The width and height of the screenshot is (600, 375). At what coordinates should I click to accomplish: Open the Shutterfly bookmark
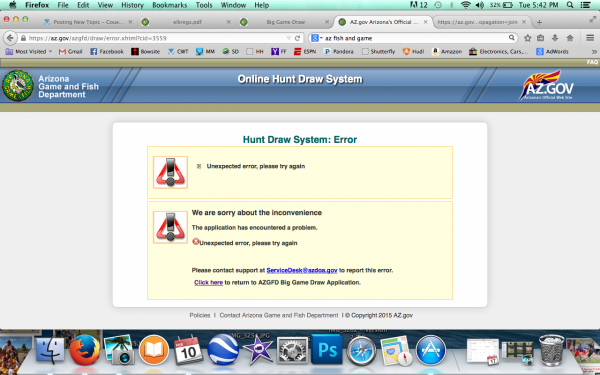coord(378,51)
